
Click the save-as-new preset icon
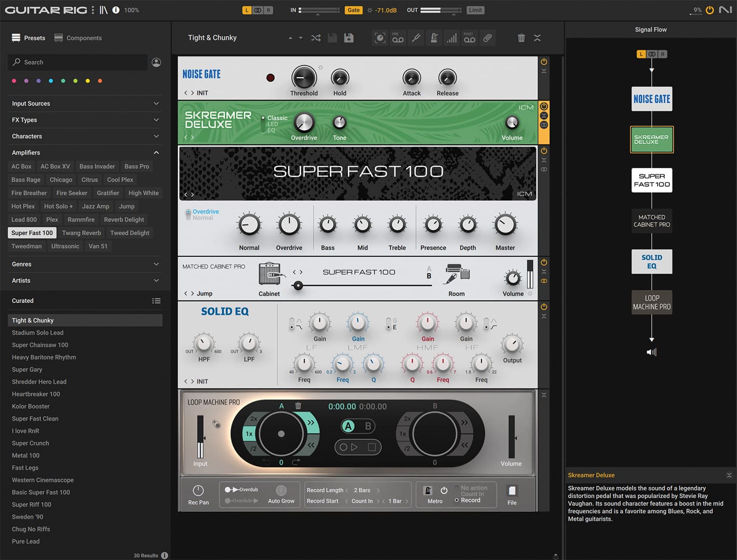349,38
